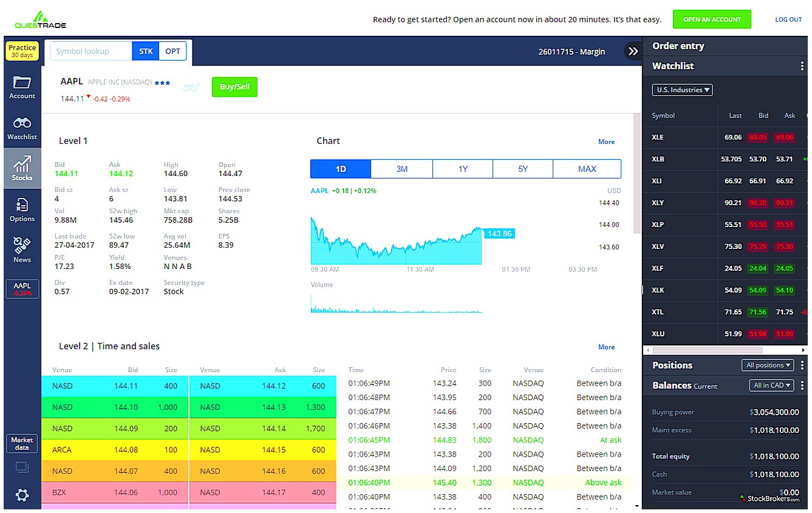
Task: Click the Symbol lookup input field
Action: click(91, 51)
